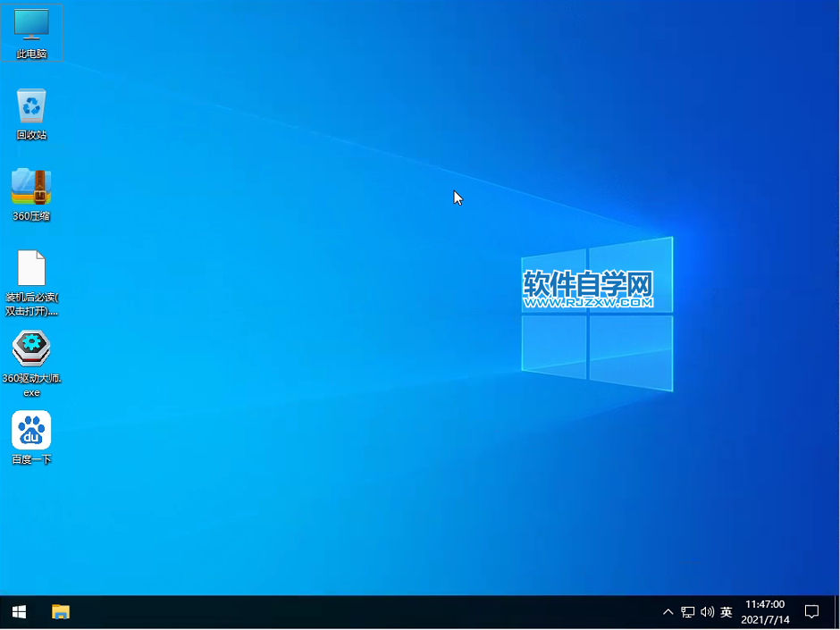Open the clock showing 11:47:00
The width and height of the screenshot is (840, 630).
pos(765,612)
